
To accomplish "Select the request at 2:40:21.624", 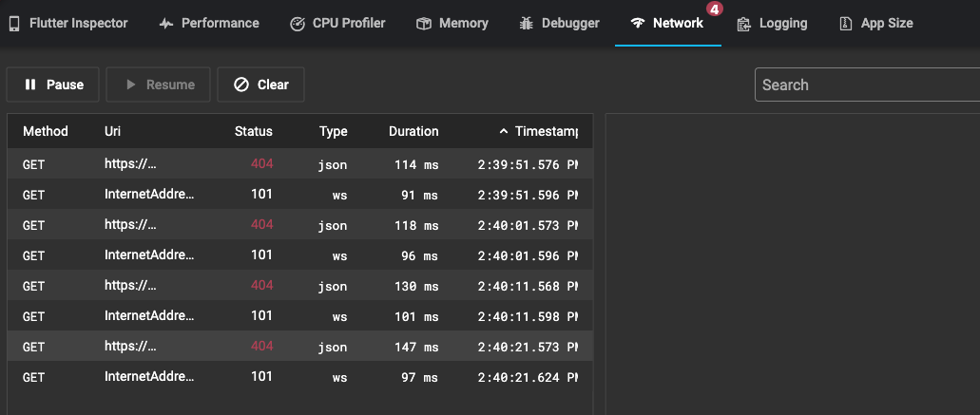I will pos(300,376).
